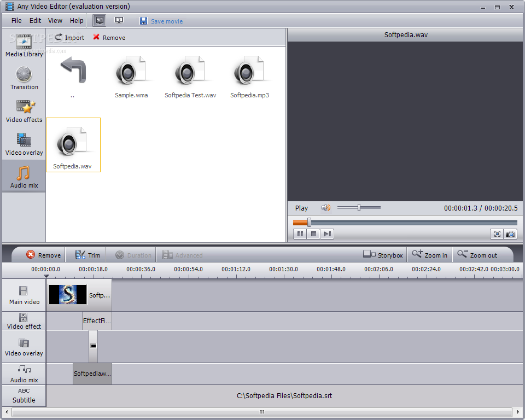Open the Edit menu
The height and width of the screenshot is (420, 525).
coord(35,20)
